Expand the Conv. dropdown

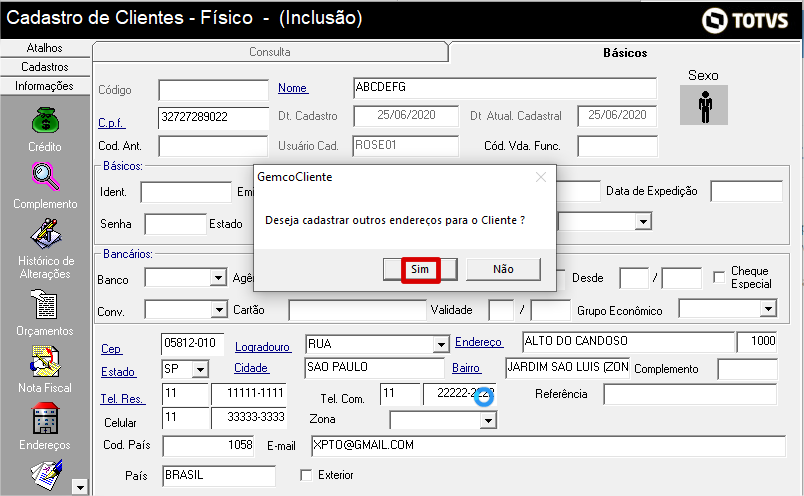point(219,310)
